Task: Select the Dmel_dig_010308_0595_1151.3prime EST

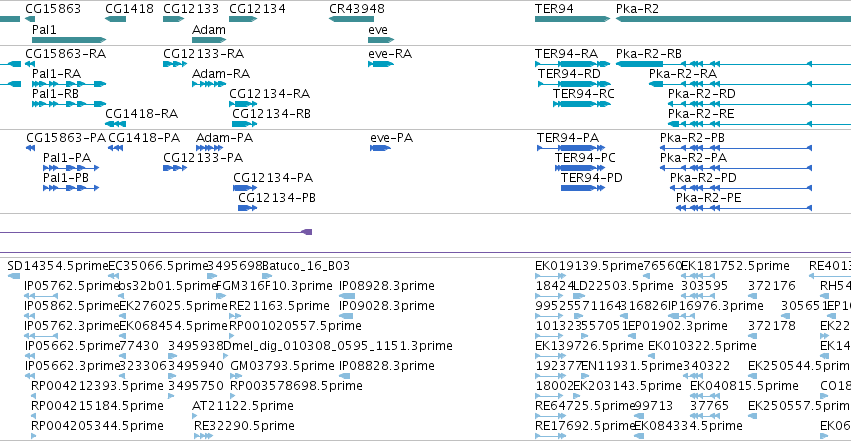Action: (x=227, y=356)
